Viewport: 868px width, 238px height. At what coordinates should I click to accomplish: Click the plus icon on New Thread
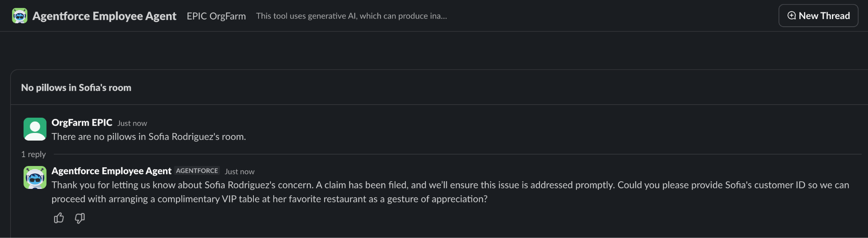pos(791,16)
